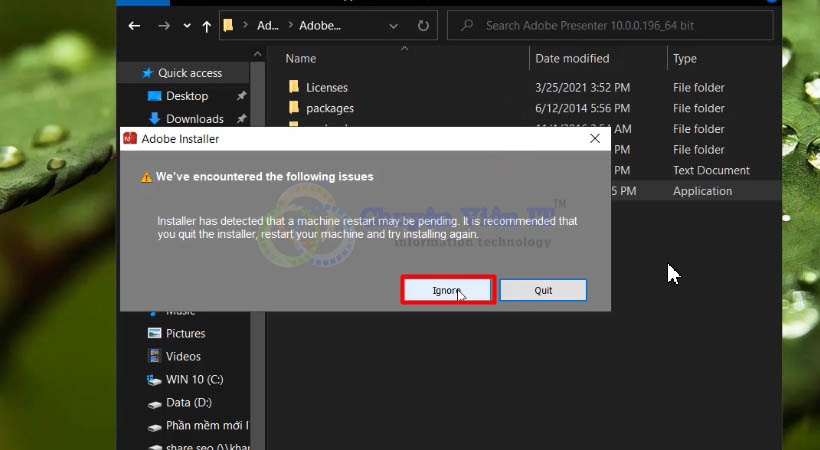This screenshot has height=450, width=820.
Task: Click the Pictures icon in sidebar
Action: tap(154, 333)
